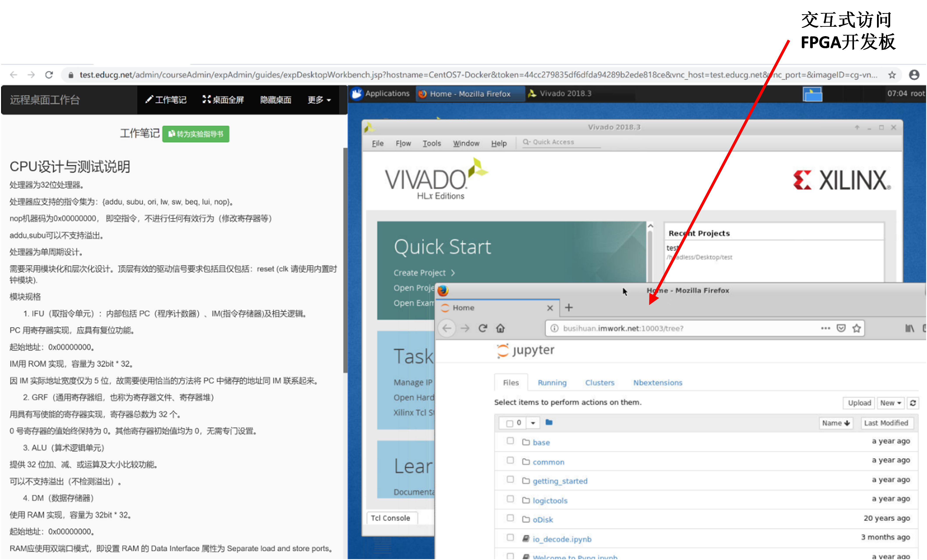
Task: Check the base folder checkbox
Action: point(510,440)
